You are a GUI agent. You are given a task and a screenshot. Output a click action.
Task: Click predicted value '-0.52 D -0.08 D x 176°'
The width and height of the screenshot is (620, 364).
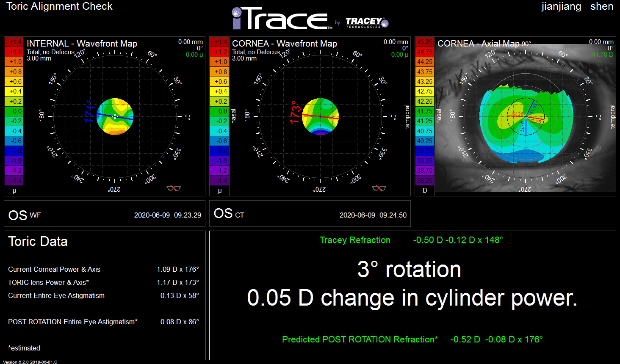click(x=496, y=339)
